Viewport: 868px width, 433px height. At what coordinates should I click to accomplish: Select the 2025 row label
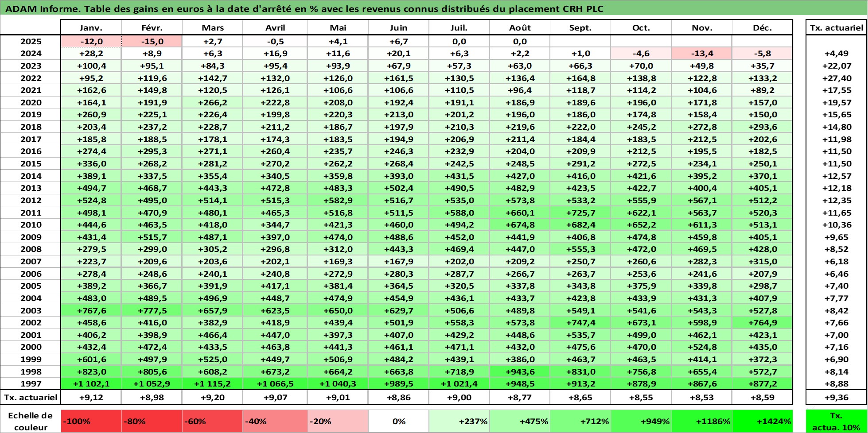(31, 41)
